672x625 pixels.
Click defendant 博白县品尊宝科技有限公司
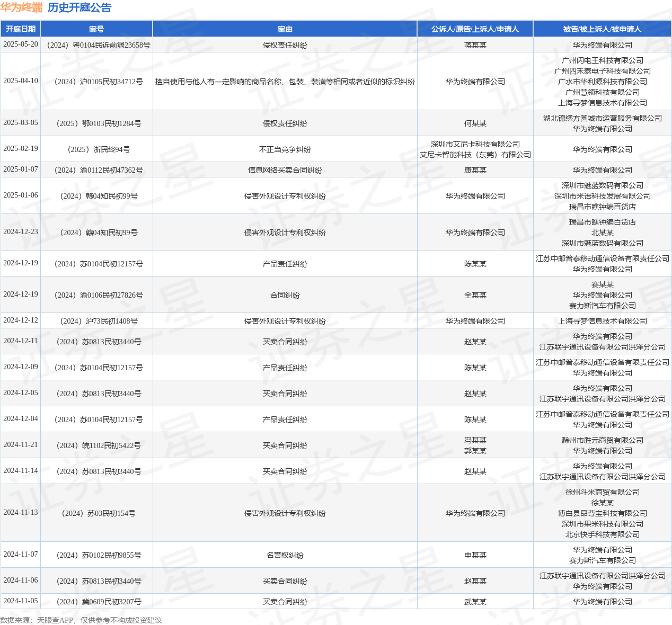[603, 513]
